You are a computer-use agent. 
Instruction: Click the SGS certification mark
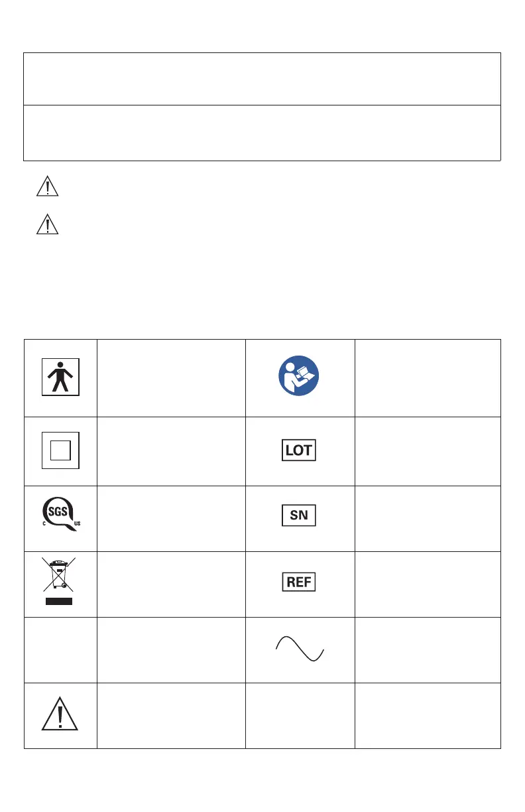[60, 517]
